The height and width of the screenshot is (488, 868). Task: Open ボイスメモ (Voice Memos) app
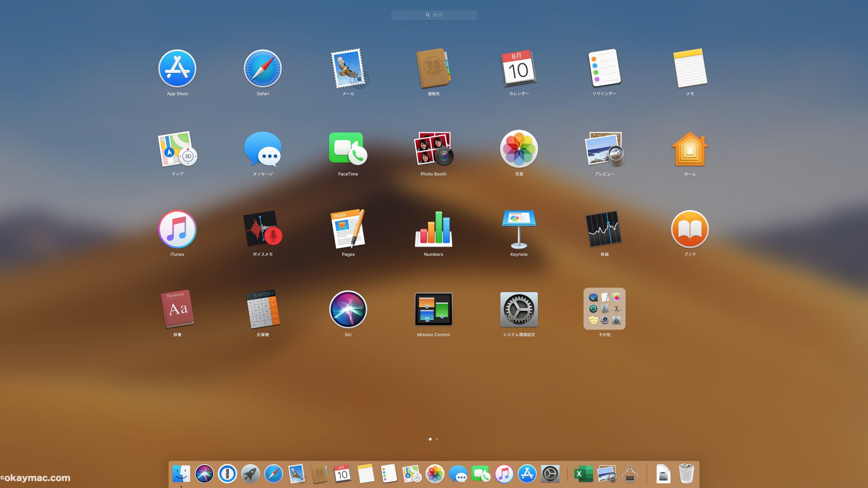263,229
